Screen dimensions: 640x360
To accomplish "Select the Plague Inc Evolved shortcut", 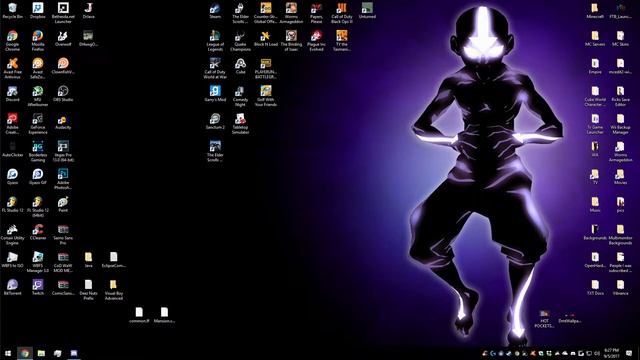I will pyautogui.click(x=316, y=41).
